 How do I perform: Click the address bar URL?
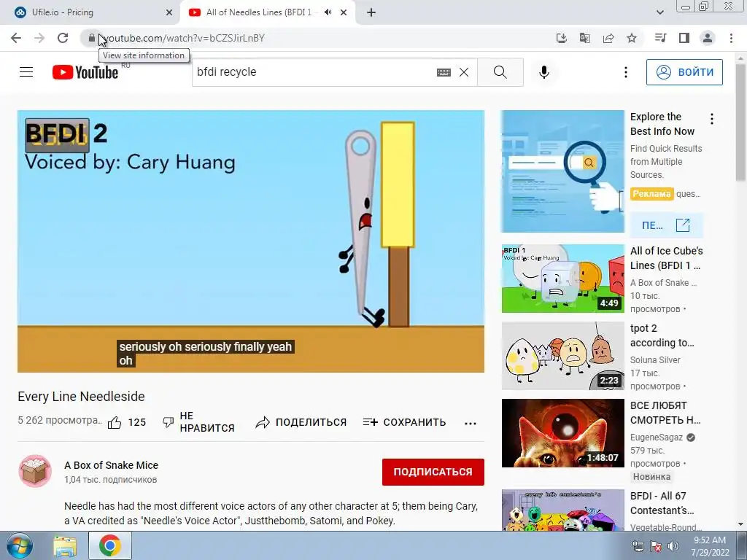(x=185, y=38)
